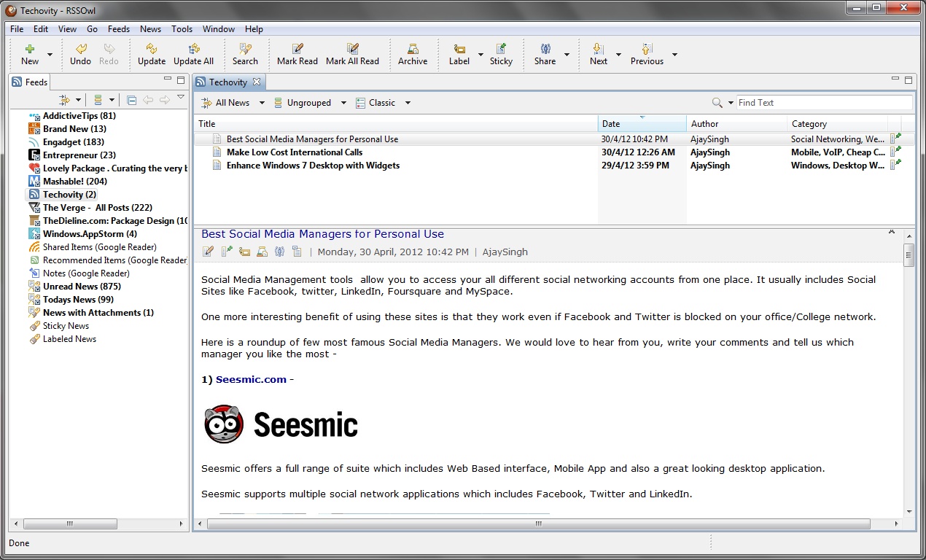Open the File menu

[17, 29]
